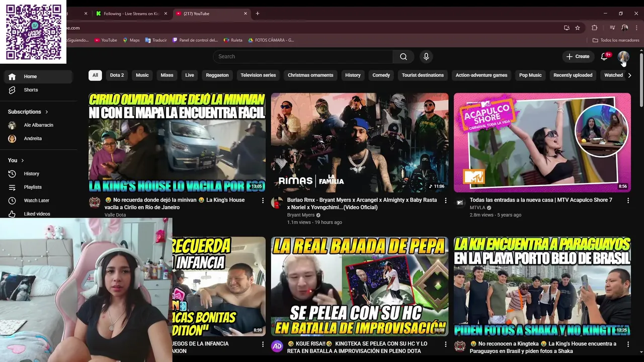Select the All filter chip

tap(95, 75)
